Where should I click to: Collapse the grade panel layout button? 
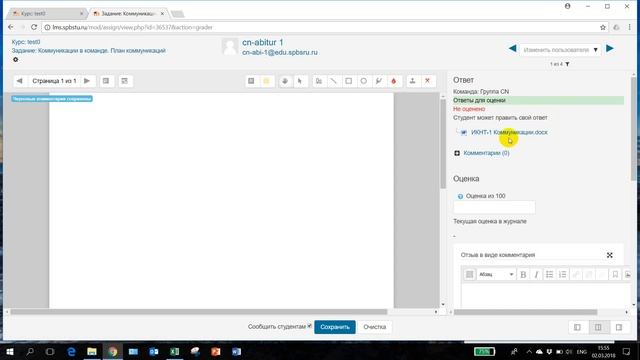(x=619, y=327)
